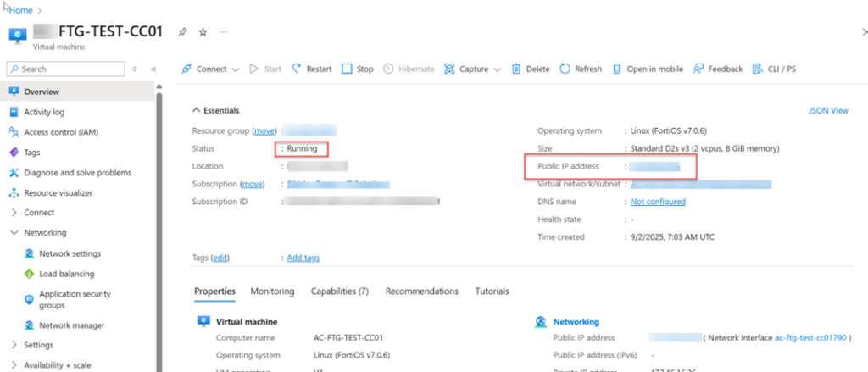Open Diagnose and solve problems
The height and width of the screenshot is (372, 868).
pyautogui.click(x=77, y=173)
